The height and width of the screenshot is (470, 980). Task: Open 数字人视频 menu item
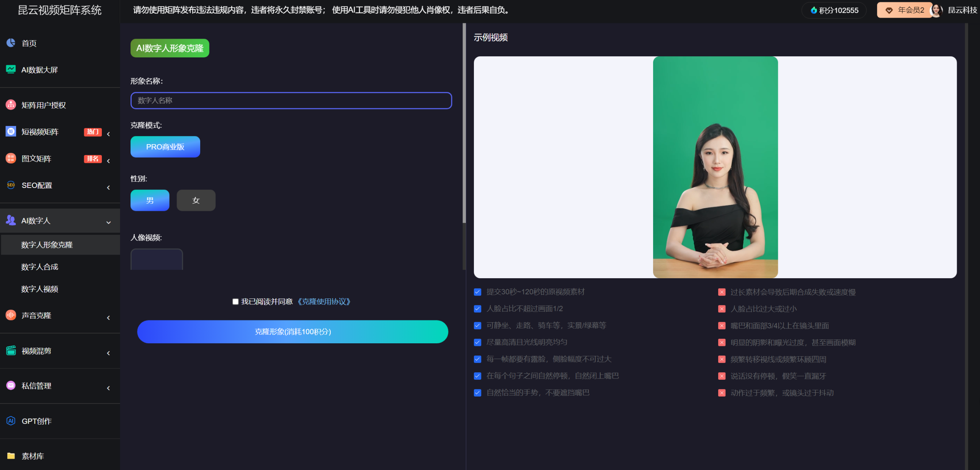(39, 289)
